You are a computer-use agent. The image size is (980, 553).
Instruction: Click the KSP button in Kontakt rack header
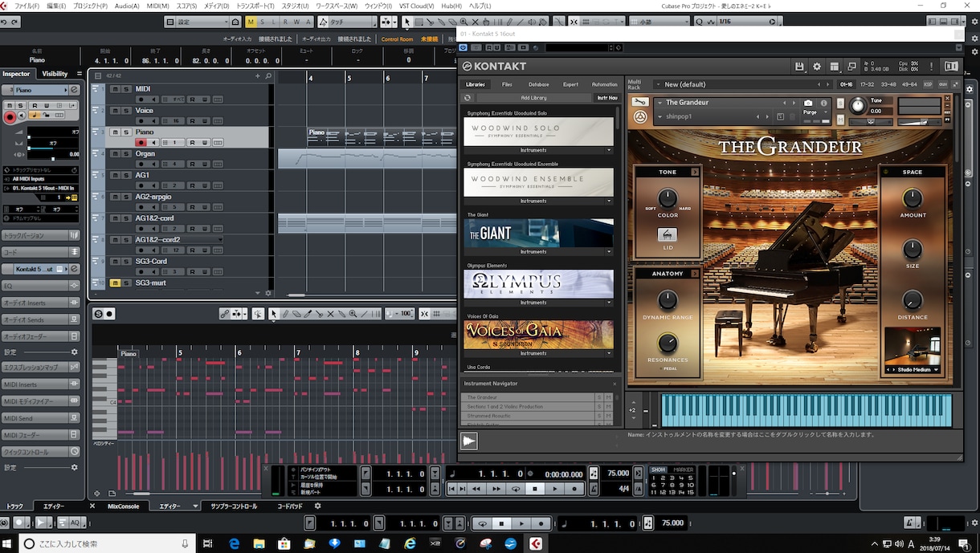[928, 84]
